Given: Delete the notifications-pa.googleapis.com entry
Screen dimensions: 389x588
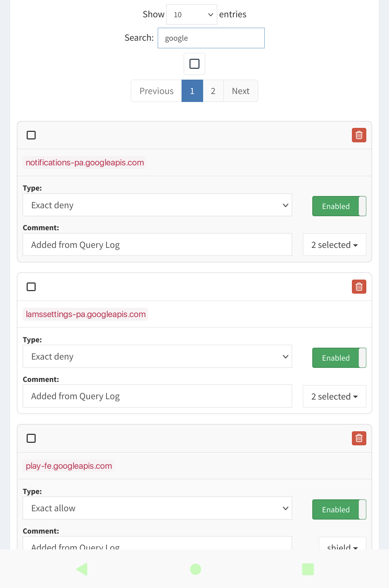Looking at the screenshot, I should (359, 135).
